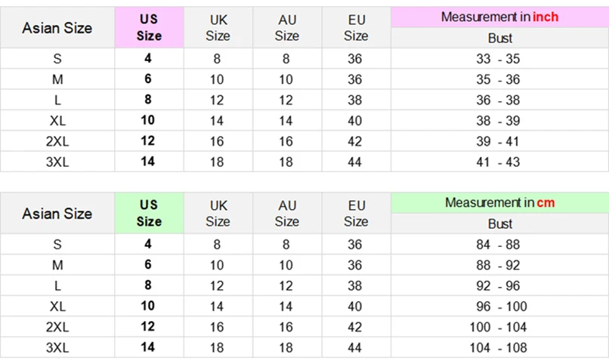The height and width of the screenshot is (364, 609).
Task: Pick the "38 - 39" bust measurement
Action: coord(499,120)
